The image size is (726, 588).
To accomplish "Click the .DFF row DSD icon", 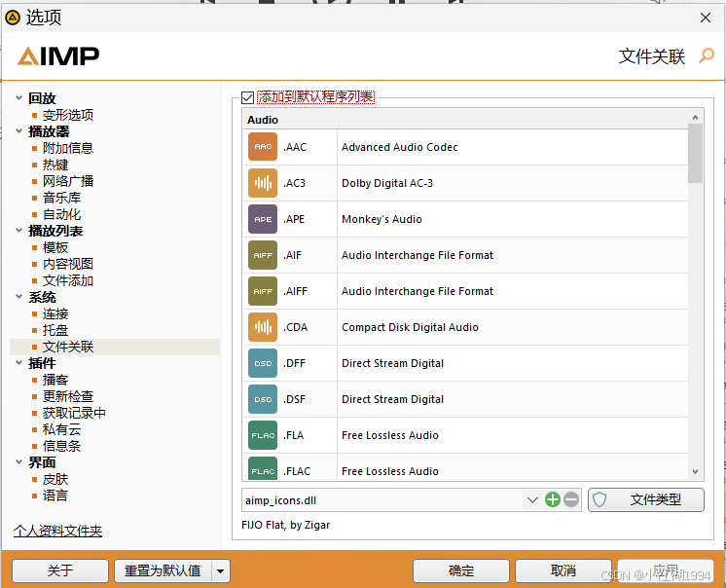I will pos(263,363).
